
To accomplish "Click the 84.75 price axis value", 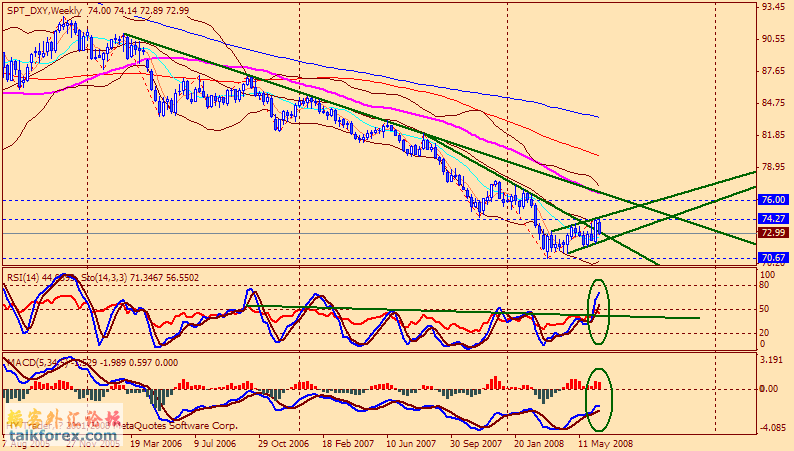I will pyautogui.click(x=773, y=103).
